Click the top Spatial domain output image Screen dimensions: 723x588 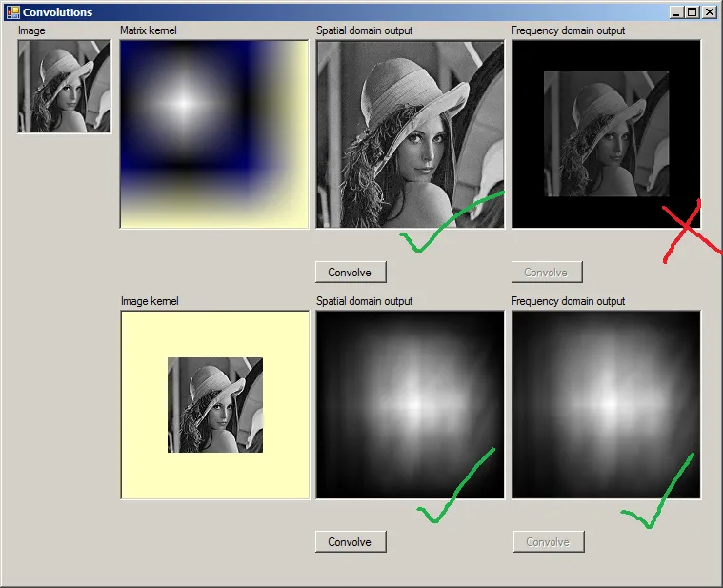(410, 134)
